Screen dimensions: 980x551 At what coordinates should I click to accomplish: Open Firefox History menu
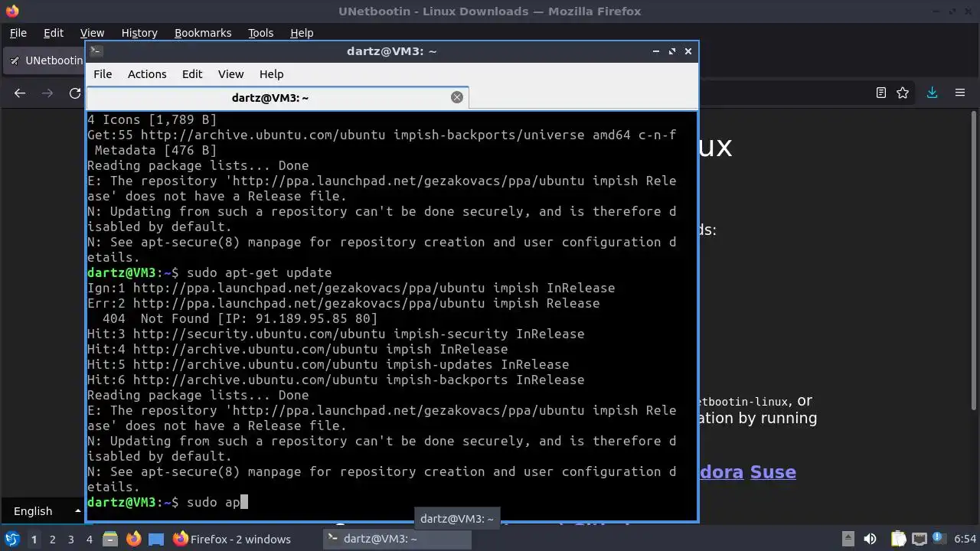139,33
